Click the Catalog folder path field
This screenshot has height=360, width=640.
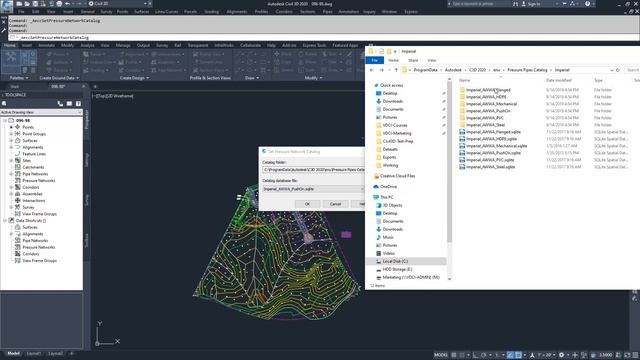click(313, 169)
